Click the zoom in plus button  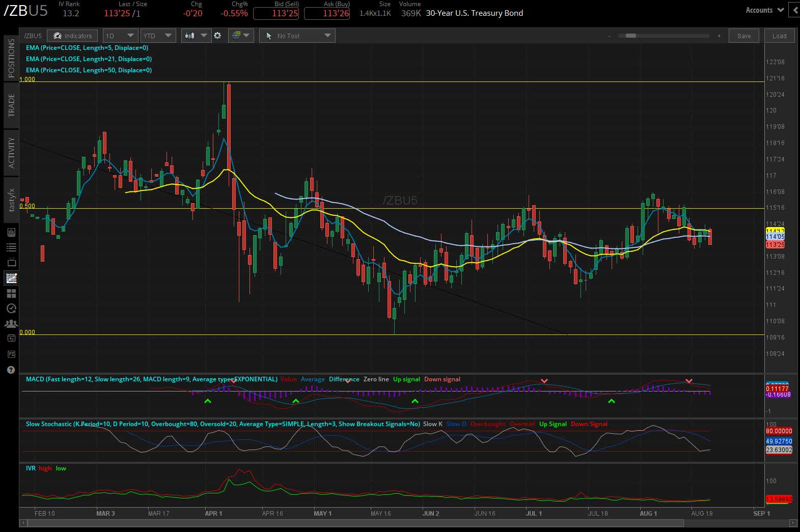pyautogui.click(x=719, y=36)
